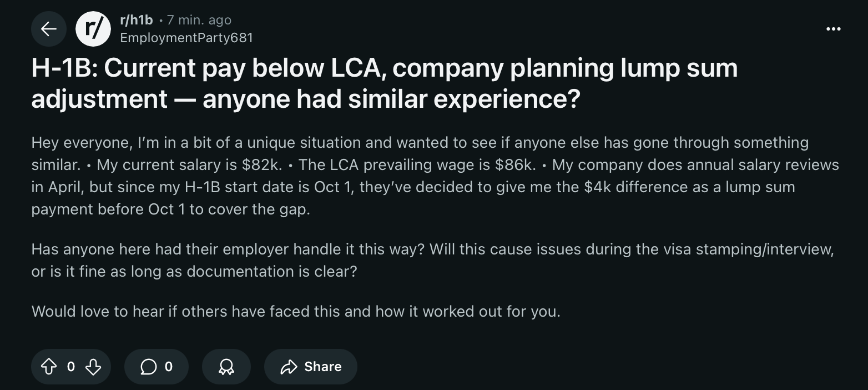
Task: Click the vote count between the arrows
Action: pos(71,367)
